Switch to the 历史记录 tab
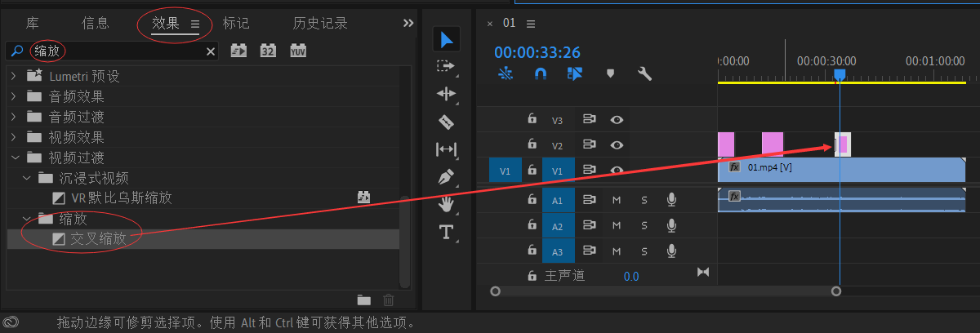Image resolution: width=980 pixels, height=333 pixels. [320, 24]
